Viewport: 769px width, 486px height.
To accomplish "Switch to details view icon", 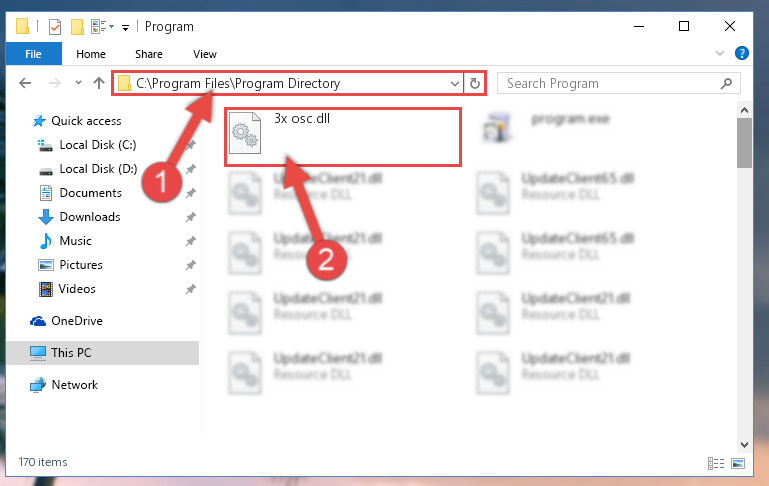I will coord(716,462).
